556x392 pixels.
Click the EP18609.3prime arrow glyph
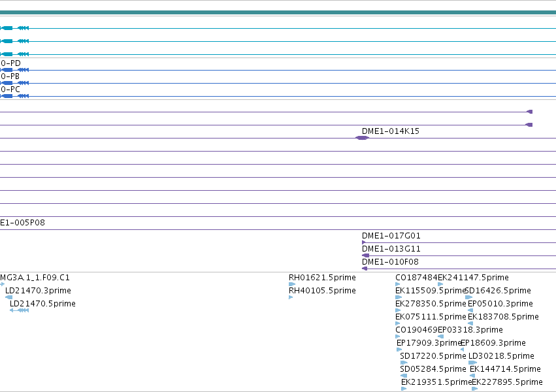coord(462,350)
